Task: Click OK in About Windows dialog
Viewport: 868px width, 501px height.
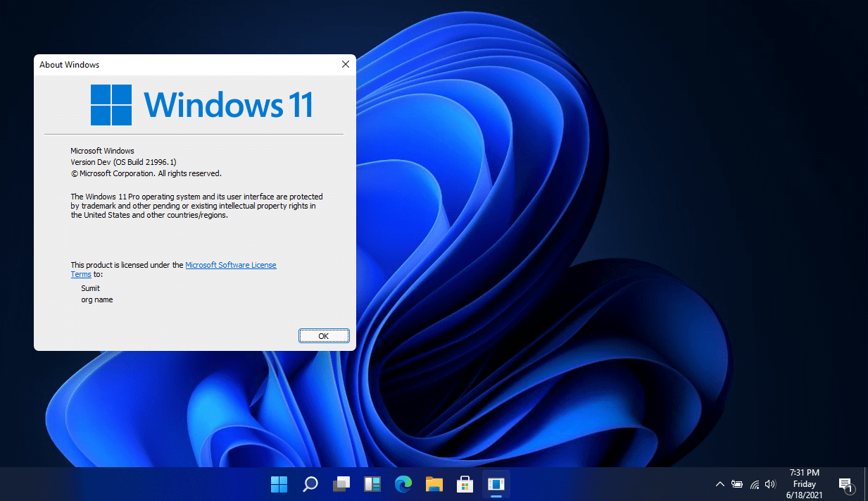Action: (324, 336)
